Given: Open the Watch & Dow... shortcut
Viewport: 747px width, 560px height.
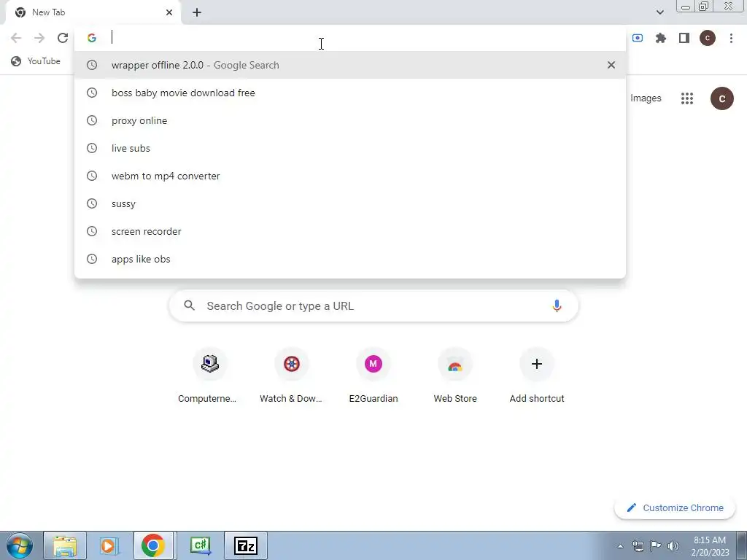Looking at the screenshot, I should click(292, 376).
